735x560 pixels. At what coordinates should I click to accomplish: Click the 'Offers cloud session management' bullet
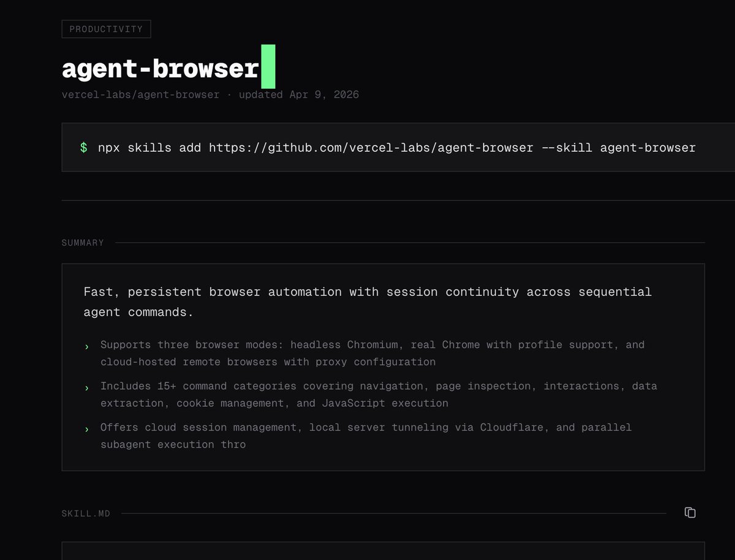click(366, 436)
